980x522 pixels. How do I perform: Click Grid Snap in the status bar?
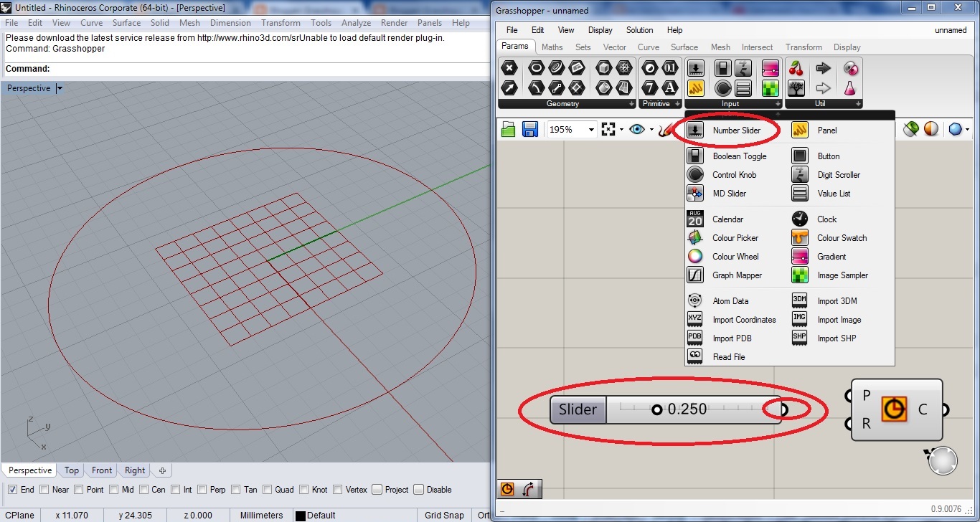[x=443, y=515]
